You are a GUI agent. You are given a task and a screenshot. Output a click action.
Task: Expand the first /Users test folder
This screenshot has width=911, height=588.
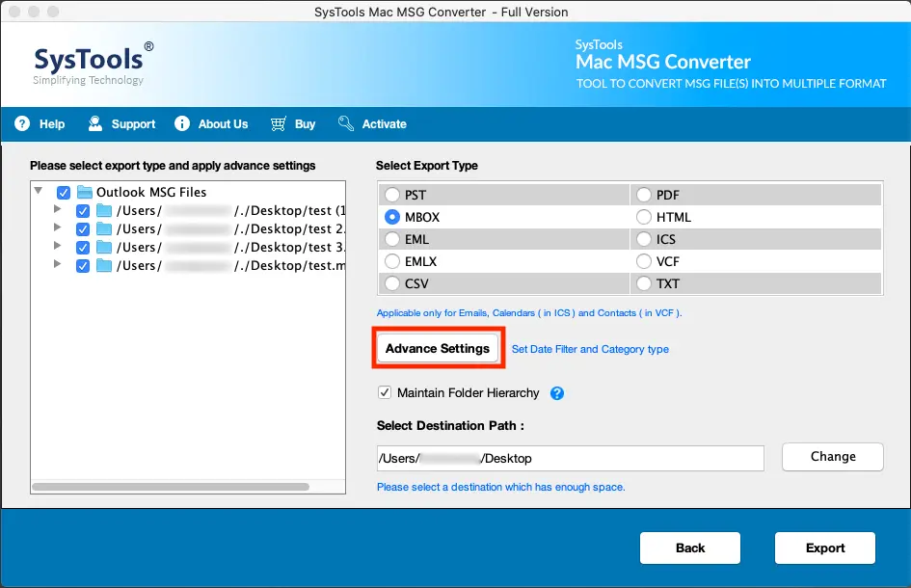click(57, 210)
